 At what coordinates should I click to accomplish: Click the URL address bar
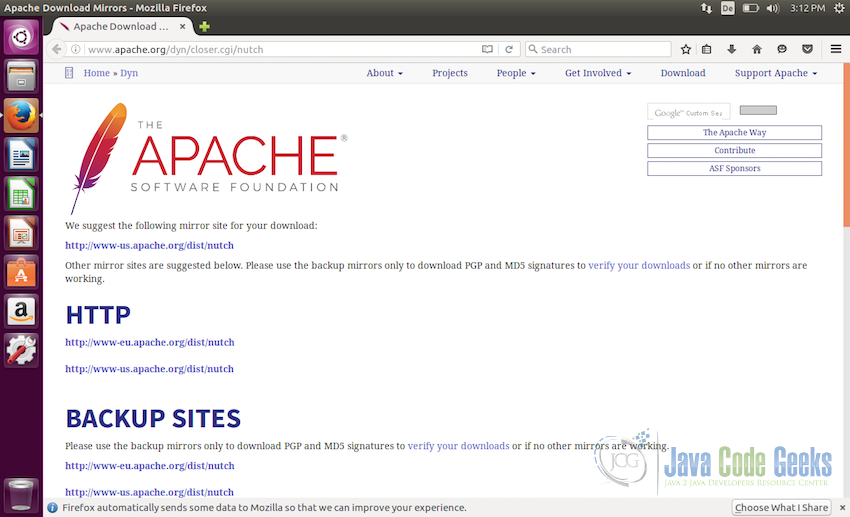click(x=282, y=49)
